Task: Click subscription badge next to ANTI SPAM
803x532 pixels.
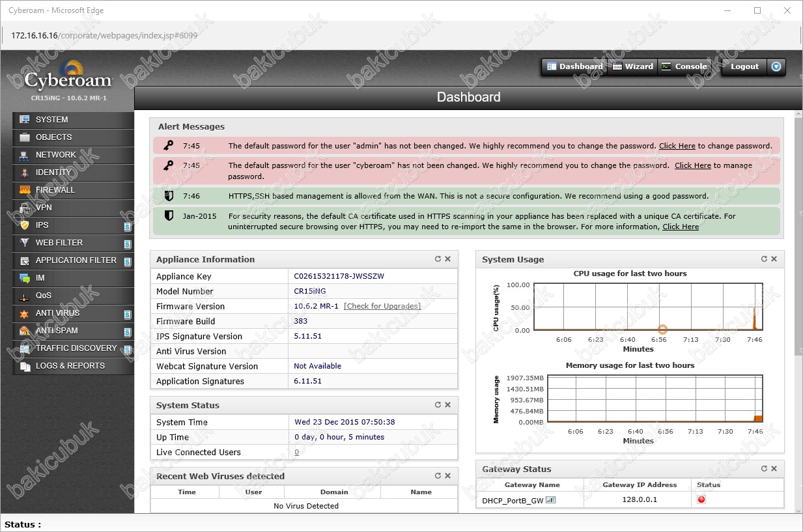Action: pos(128,332)
